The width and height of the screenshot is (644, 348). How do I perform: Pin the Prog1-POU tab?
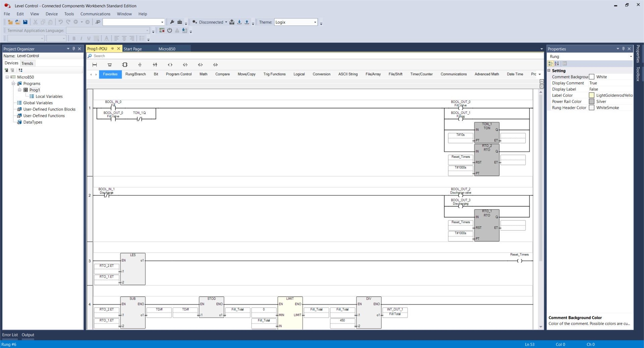click(113, 49)
